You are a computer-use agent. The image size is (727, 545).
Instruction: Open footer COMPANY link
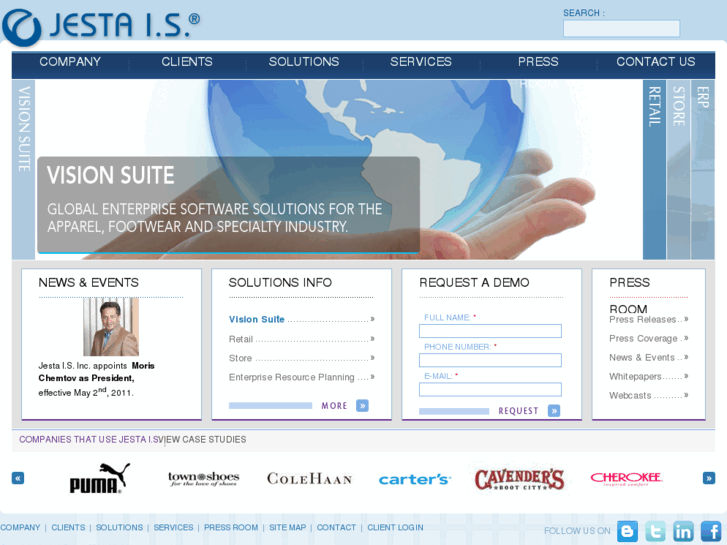point(20,527)
